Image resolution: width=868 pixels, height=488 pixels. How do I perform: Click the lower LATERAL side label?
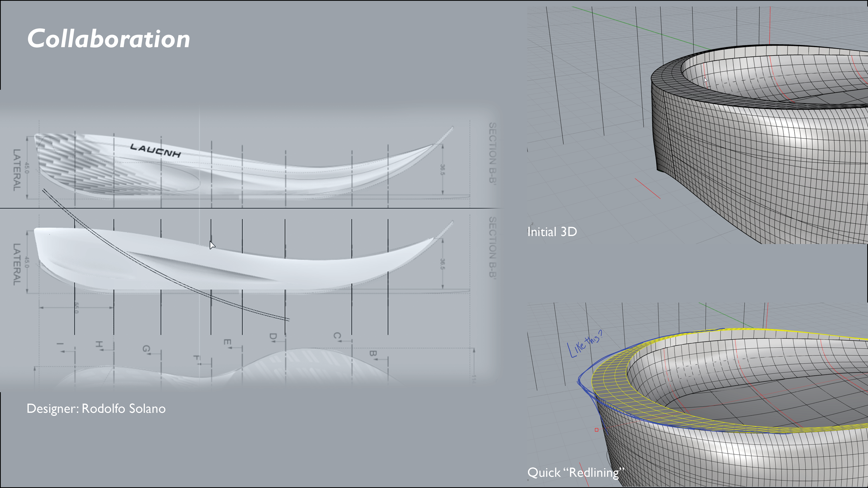pos(17,264)
